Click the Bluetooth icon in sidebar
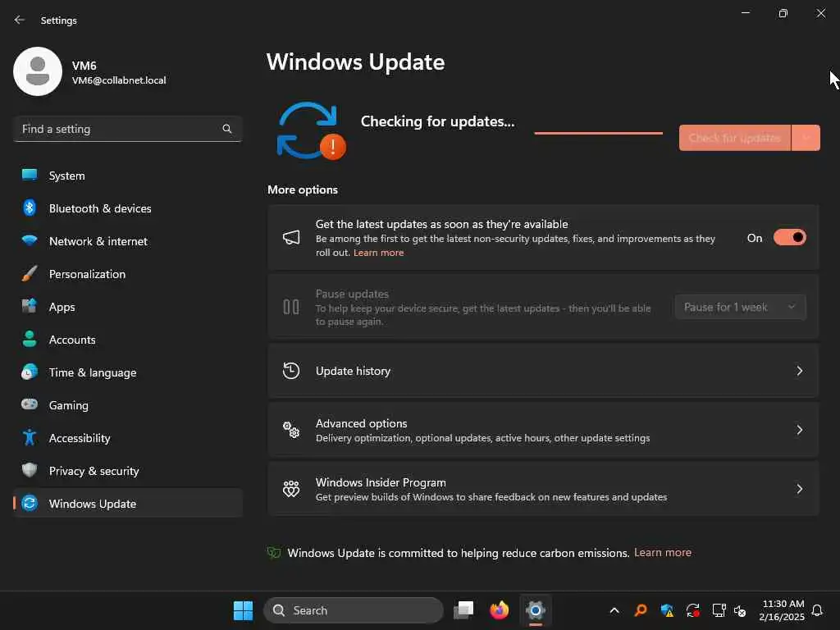The width and height of the screenshot is (840, 630). pos(30,208)
